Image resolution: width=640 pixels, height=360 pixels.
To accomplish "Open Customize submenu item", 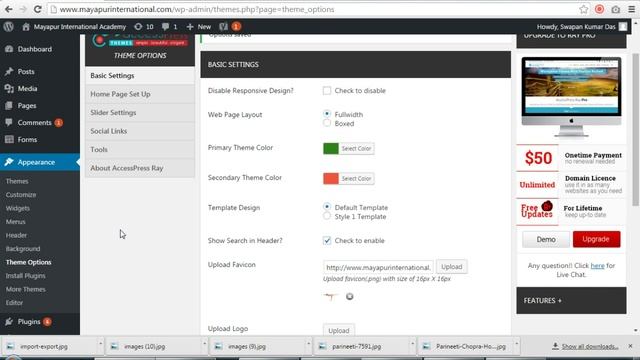I will coord(21,195).
